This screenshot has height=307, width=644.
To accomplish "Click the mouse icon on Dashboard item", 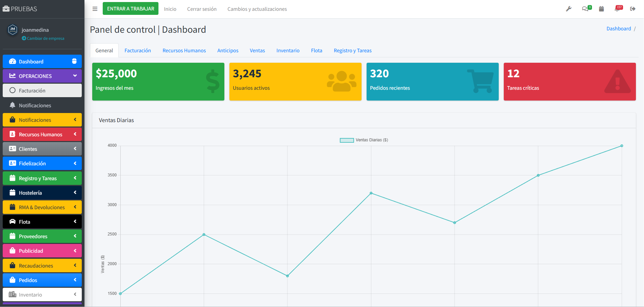I will [74, 61].
